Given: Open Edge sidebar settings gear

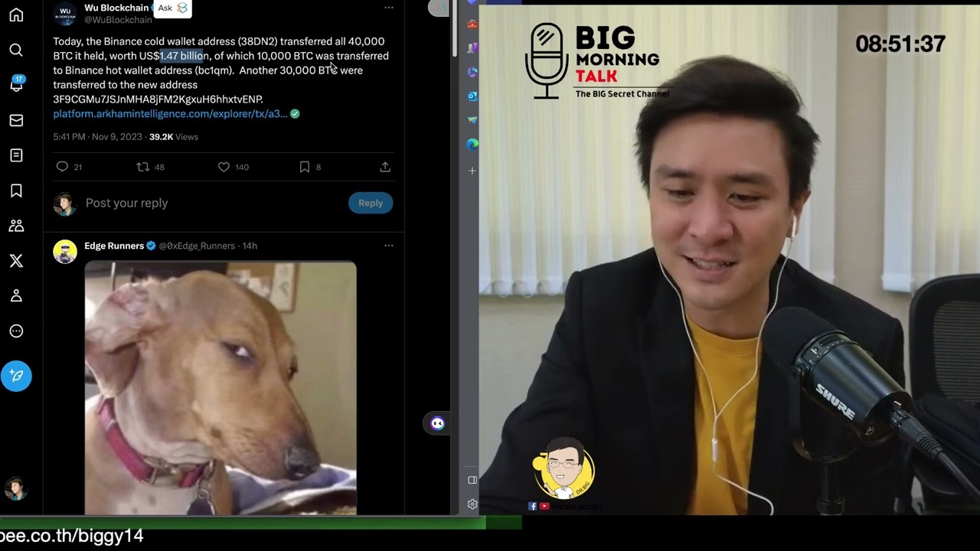Looking at the screenshot, I should coord(472,504).
